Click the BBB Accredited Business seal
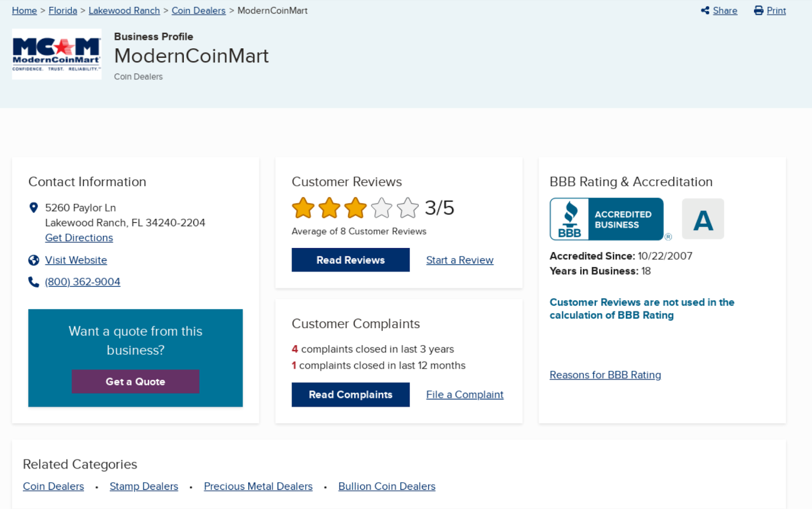The width and height of the screenshot is (812, 509). (x=606, y=219)
